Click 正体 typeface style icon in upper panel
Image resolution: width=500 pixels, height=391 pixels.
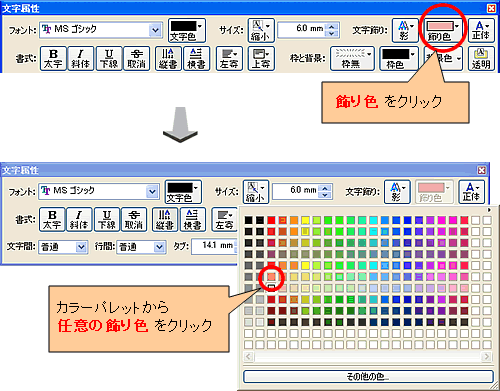tap(481, 30)
